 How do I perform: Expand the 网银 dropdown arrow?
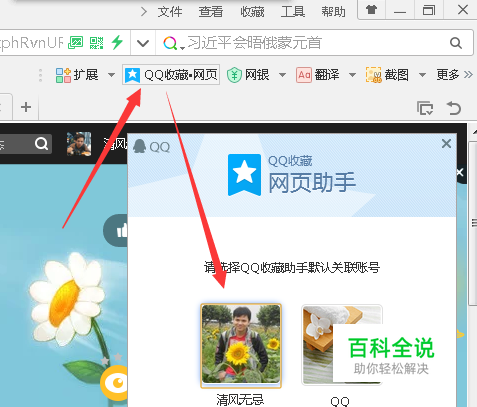pos(282,75)
